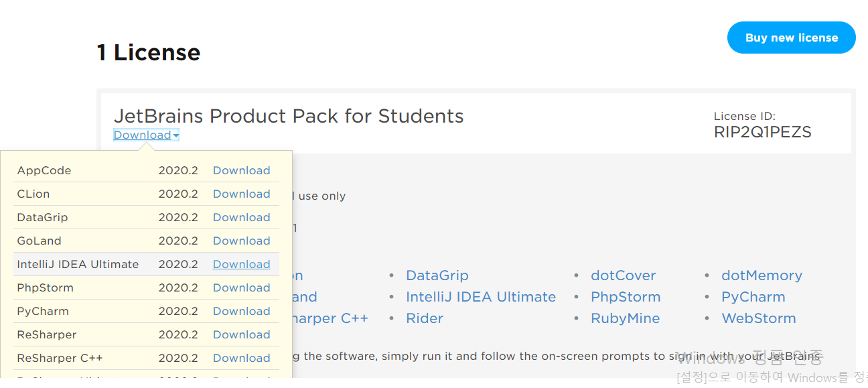The image size is (868, 388).
Task: Collapse the product pack Download dropdown
Action: [x=146, y=135]
